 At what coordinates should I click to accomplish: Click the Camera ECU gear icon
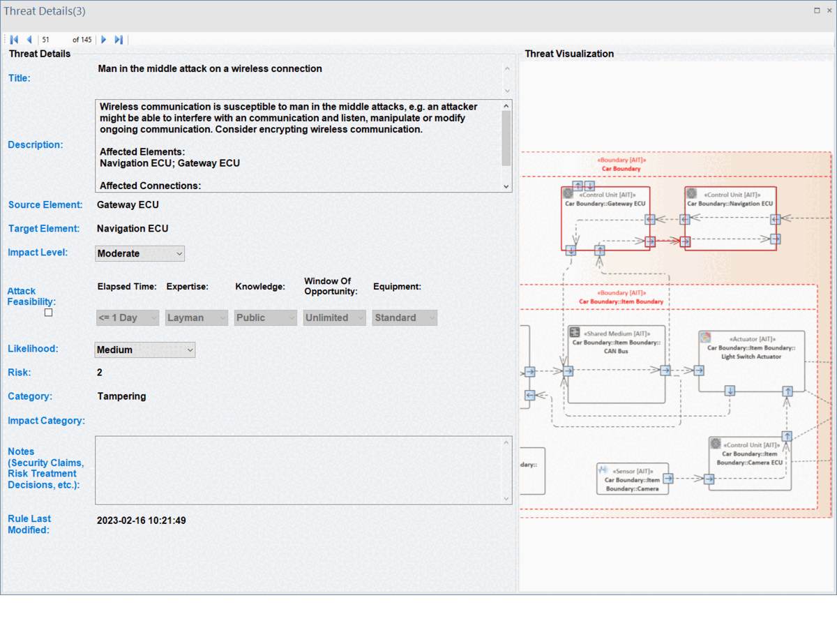715,444
